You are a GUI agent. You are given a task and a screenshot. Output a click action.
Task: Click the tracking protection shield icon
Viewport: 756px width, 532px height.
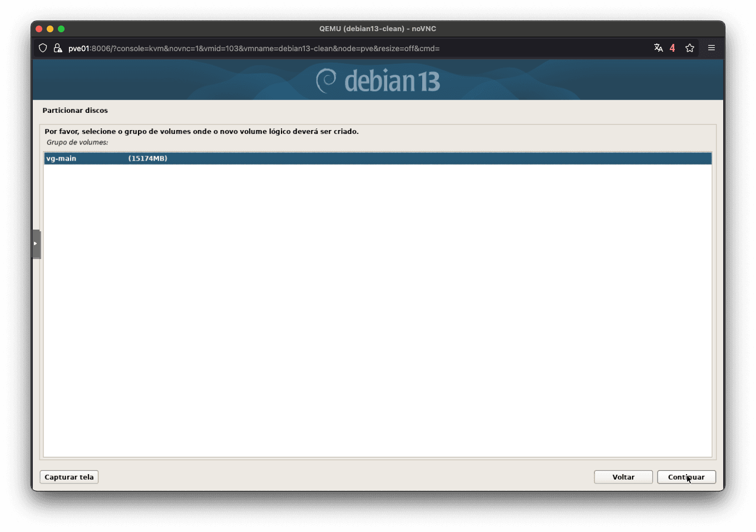pyautogui.click(x=43, y=48)
